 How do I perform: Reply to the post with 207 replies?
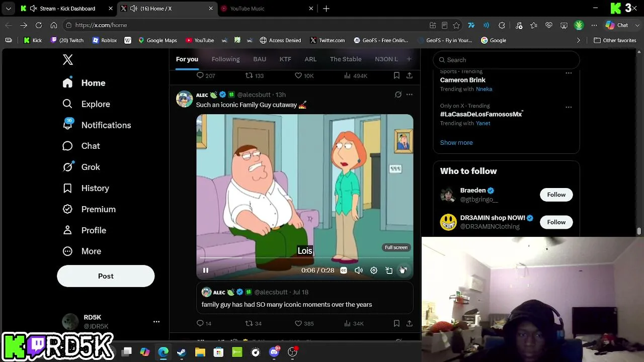click(205, 75)
